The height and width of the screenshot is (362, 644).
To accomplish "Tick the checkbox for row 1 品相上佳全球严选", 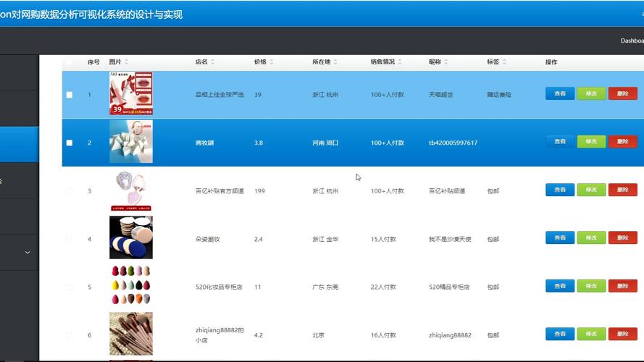I will (x=70, y=95).
